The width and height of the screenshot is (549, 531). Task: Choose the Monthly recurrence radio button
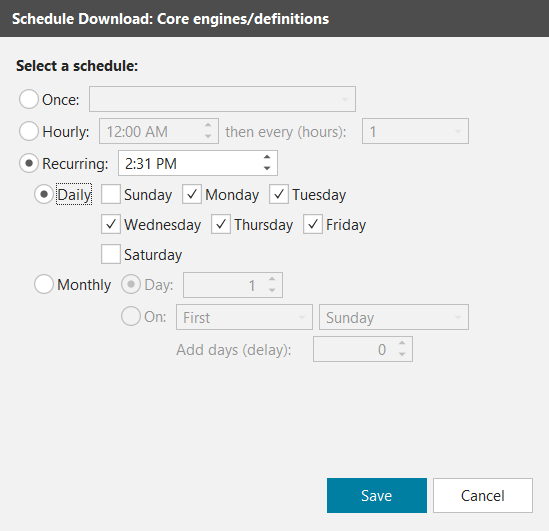tap(44, 284)
